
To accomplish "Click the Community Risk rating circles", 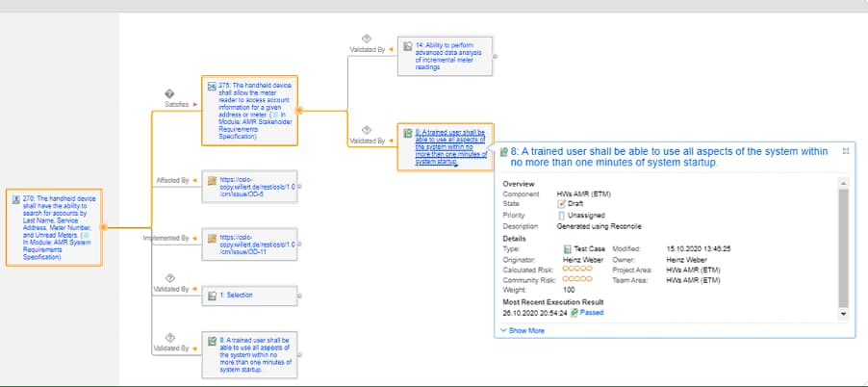I will click(x=577, y=279).
